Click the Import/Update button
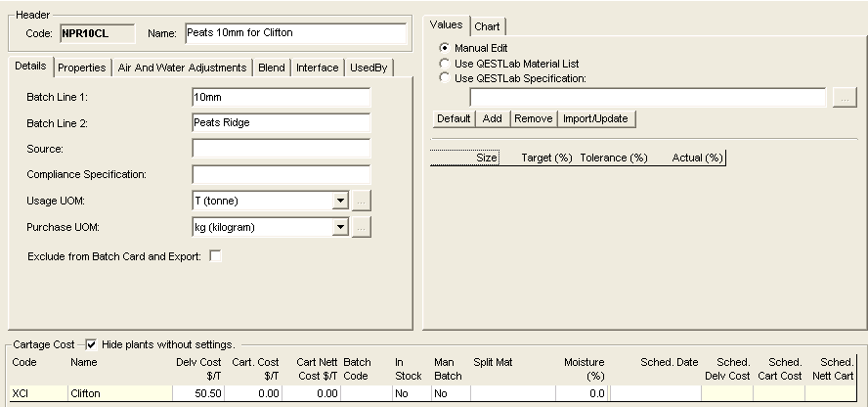This screenshot has height=407, width=868. coord(597,118)
